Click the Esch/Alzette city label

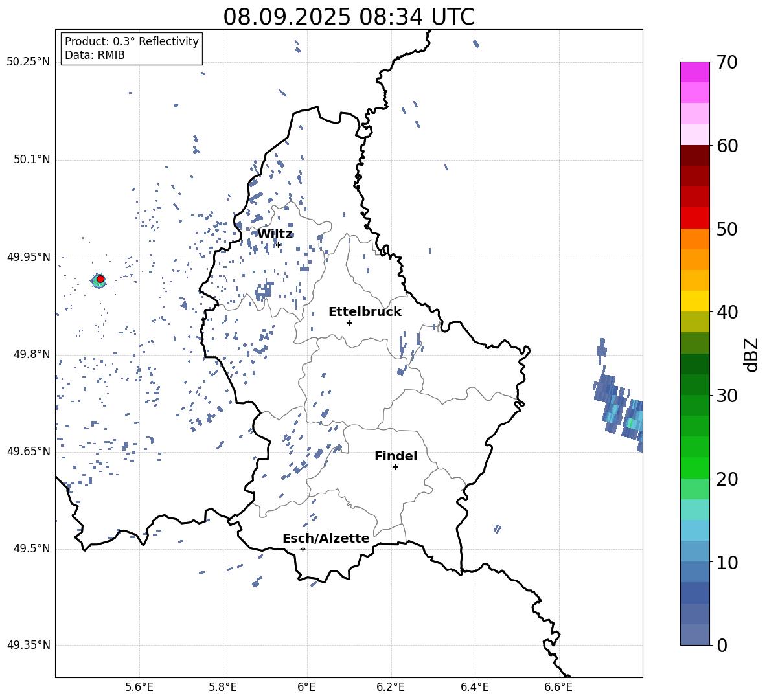pyautogui.click(x=326, y=538)
